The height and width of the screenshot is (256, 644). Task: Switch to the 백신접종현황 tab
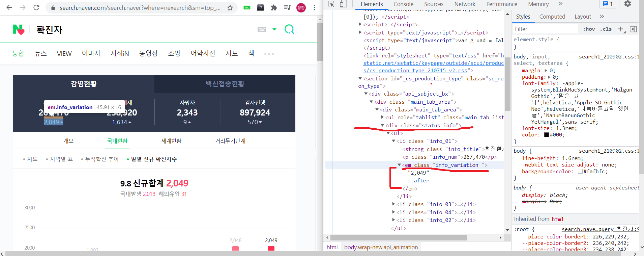[x=225, y=84]
